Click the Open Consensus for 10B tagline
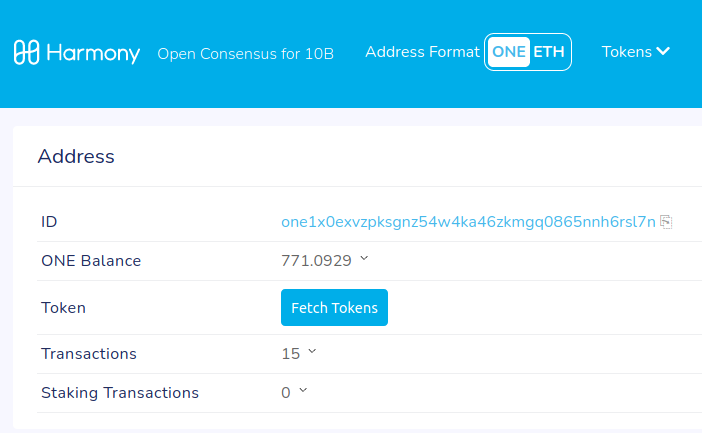Viewport: 702px width, 433px height. pyautogui.click(x=246, y=54)
